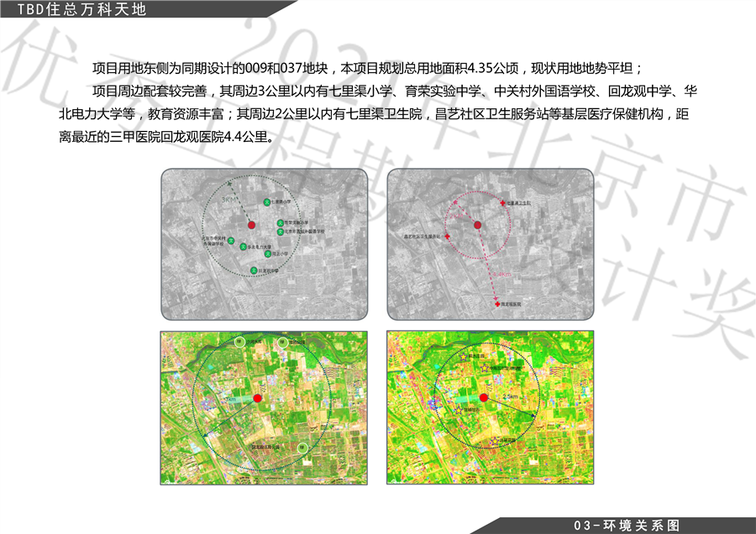This screenshot has height=534, width=756.
Task: Click the 2.5km radius label
Action: [x=508, y=397]
